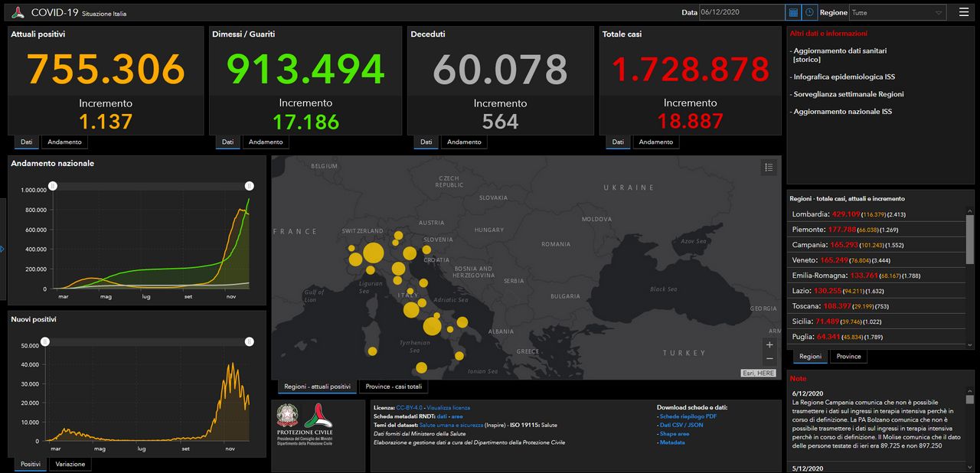Show Andamento tab under Deceduti
This screenshot has height=473, width=980.
[464, 142]
